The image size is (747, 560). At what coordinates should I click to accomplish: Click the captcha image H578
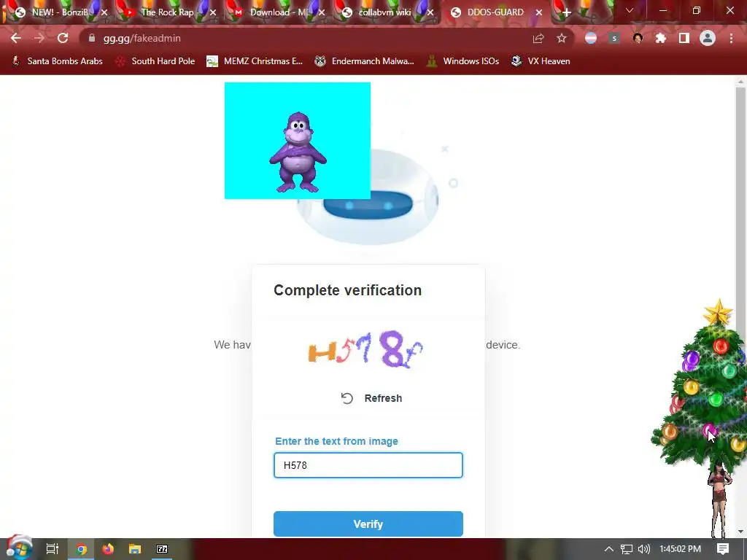[365, 350]
